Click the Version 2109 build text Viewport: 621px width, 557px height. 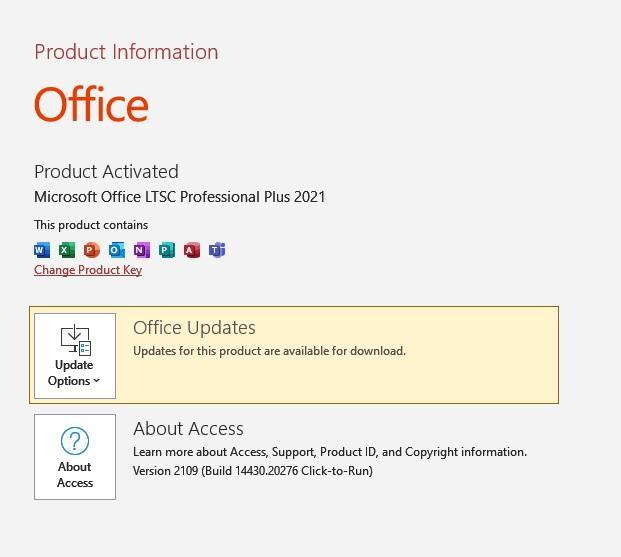[x=253, y=471]
